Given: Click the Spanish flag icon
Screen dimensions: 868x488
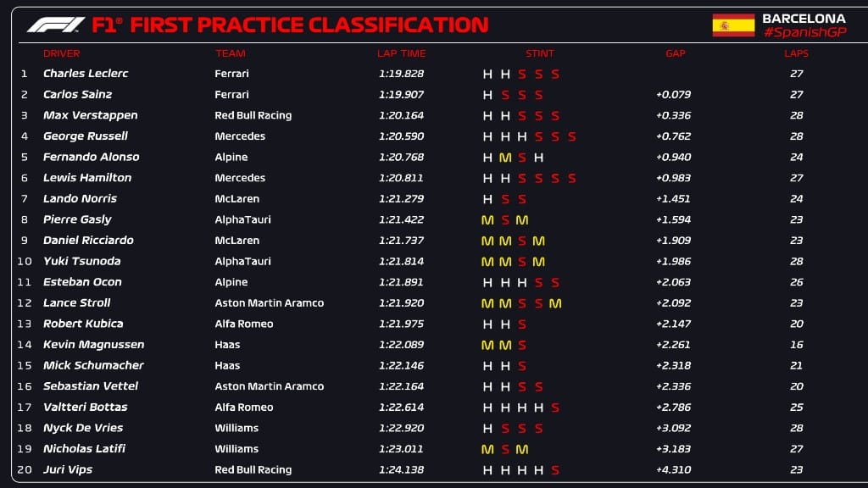Looking at the screenshot, I should (733, 25).
